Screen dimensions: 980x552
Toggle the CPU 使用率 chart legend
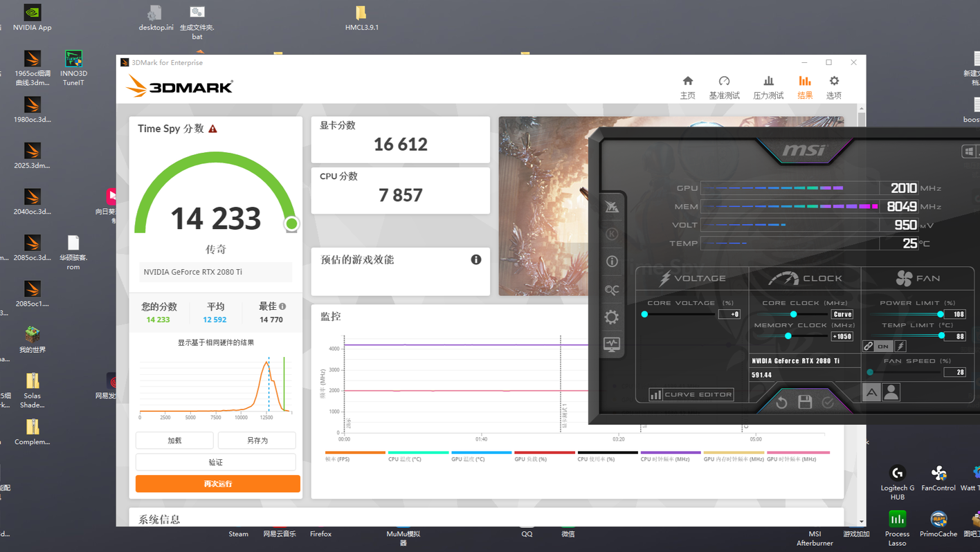click(608, 456)
